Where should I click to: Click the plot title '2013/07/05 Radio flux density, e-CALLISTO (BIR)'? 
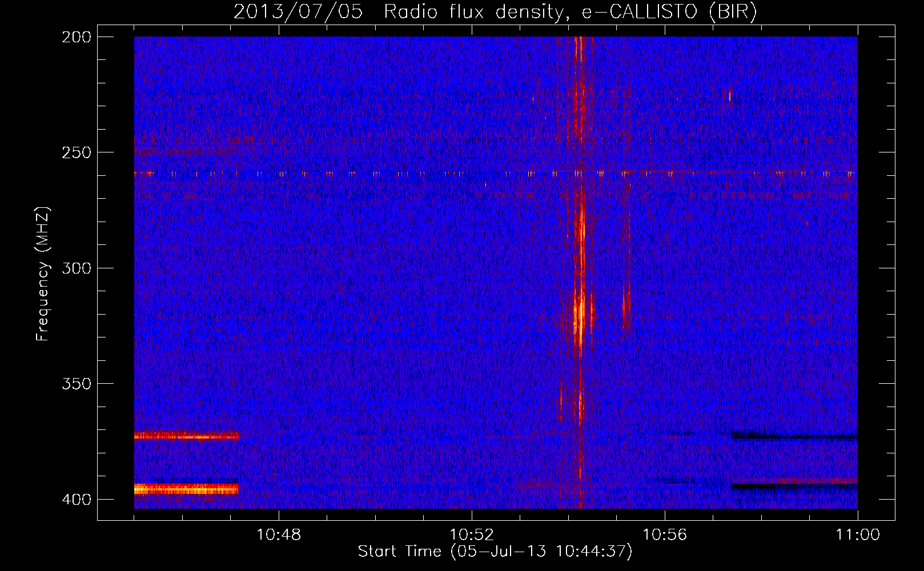click(x=495, y=12)
